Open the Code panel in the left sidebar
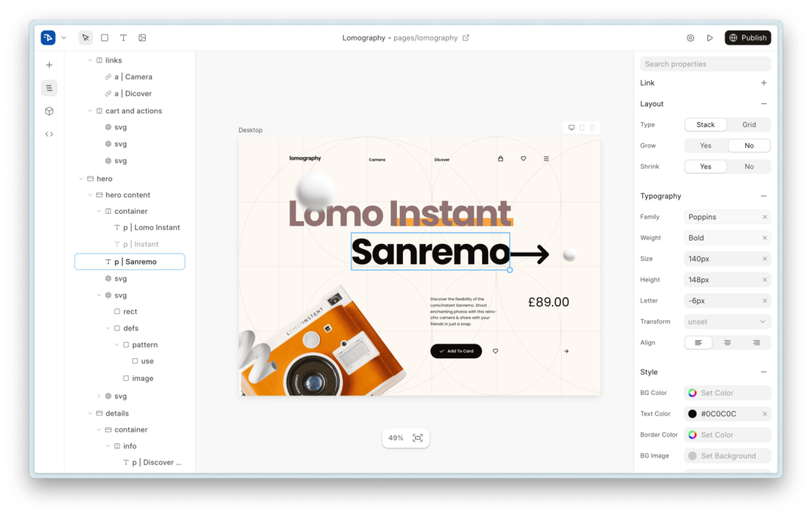Image resolution: width=812 pixels, height=517 pixels. (x=49, y=133)
